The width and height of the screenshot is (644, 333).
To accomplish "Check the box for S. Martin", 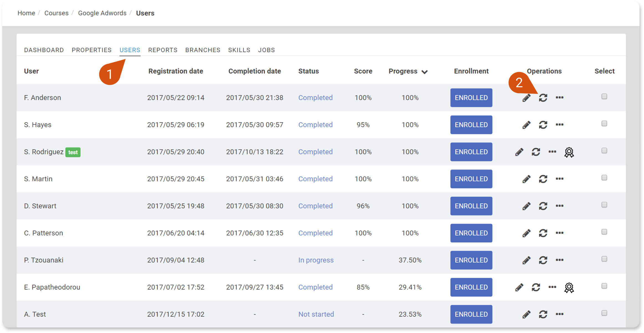I will click(604, 178).
